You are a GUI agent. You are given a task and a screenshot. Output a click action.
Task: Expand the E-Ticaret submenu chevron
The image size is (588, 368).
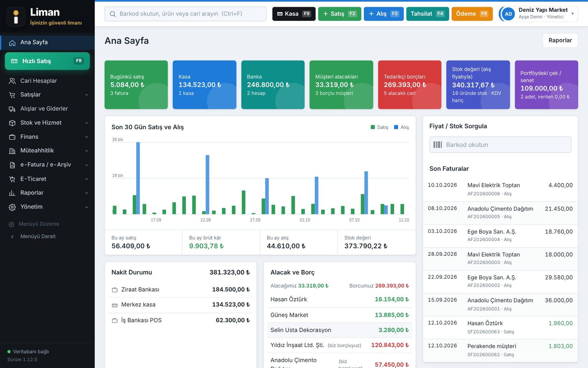[87, 179]
